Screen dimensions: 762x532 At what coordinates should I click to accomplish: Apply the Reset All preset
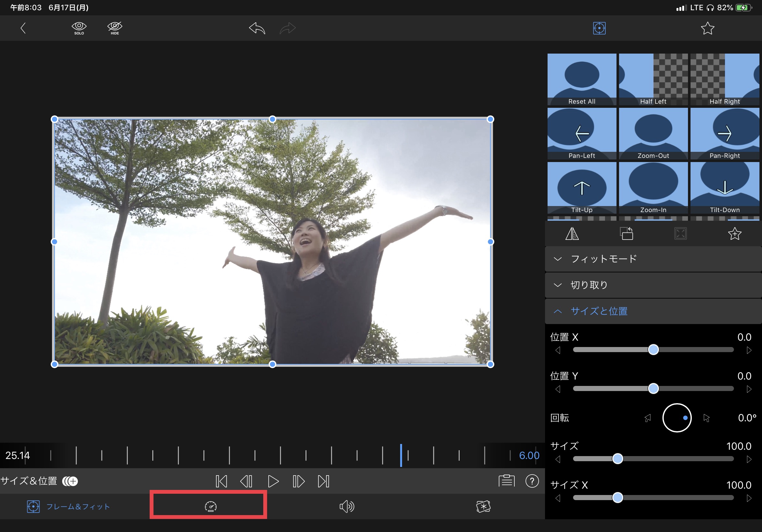[x=581, y=80]
